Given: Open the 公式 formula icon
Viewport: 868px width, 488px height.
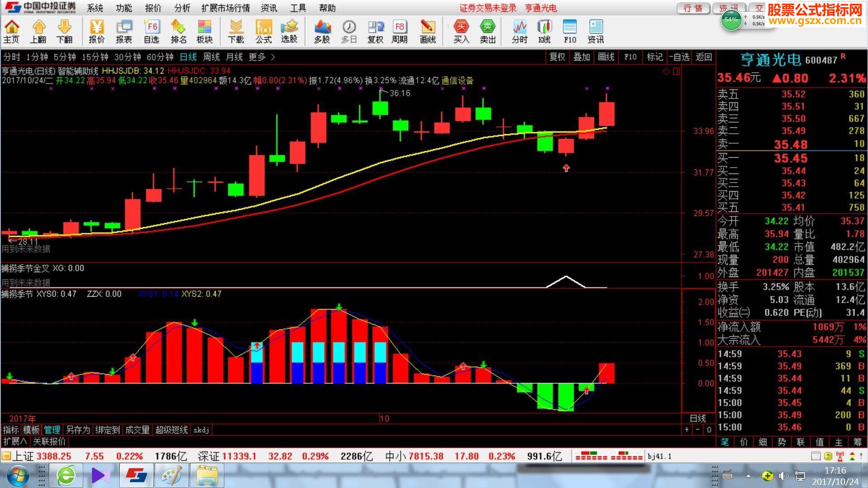Looking at the screenshot, I should coord(263,32).
